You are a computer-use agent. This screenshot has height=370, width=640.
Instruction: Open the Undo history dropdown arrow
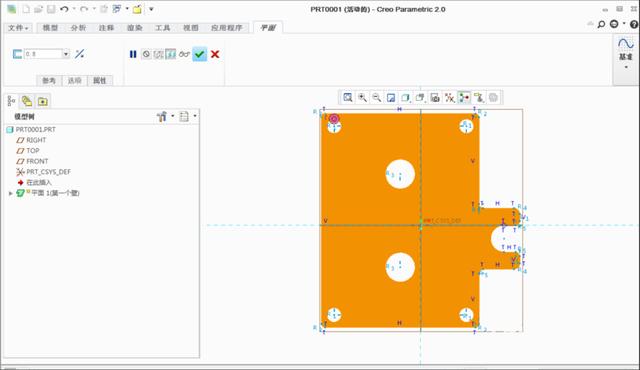pos(74,9)
